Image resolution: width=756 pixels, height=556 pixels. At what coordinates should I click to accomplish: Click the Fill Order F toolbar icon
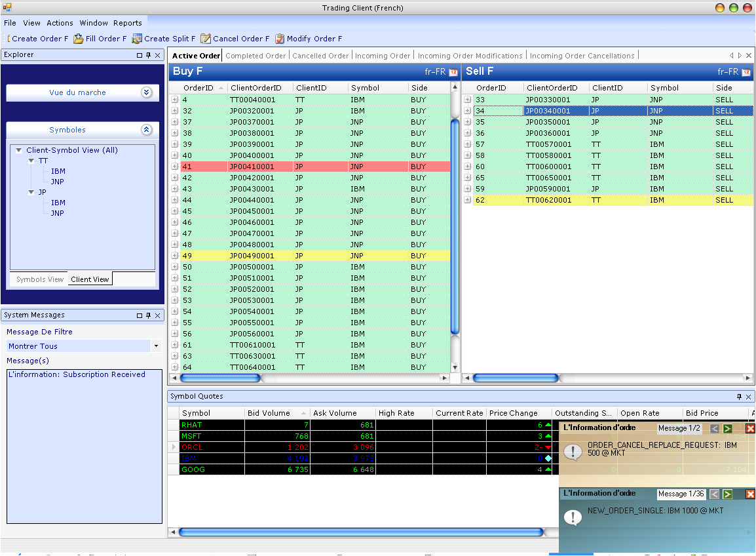click(79, 39)
